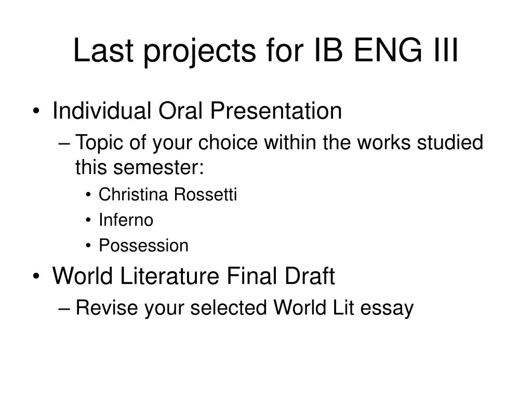
Task: Click the "Topic of your choice" sub-bullet line
Action: click(x=279, y=142)
